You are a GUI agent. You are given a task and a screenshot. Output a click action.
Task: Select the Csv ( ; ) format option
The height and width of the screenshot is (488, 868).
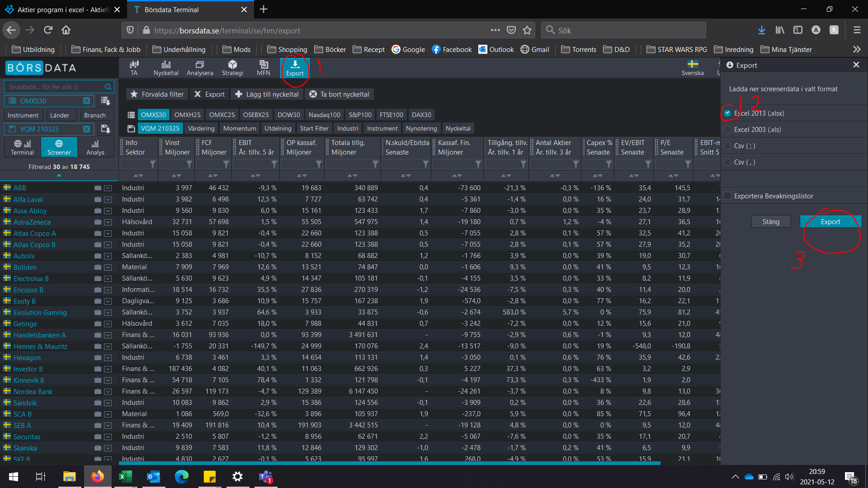click(727, 146)
